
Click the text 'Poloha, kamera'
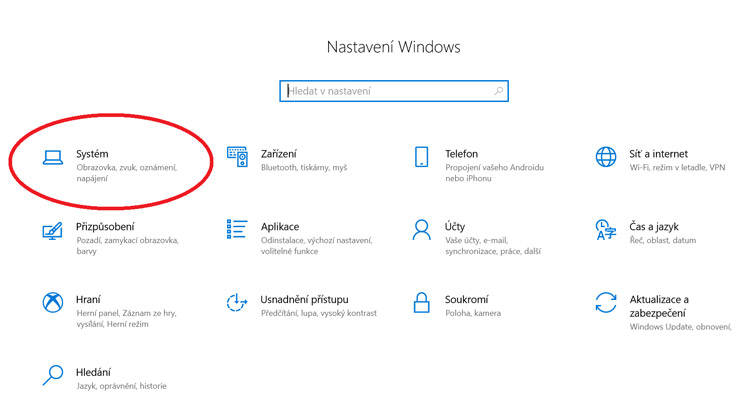pos(473,313)
